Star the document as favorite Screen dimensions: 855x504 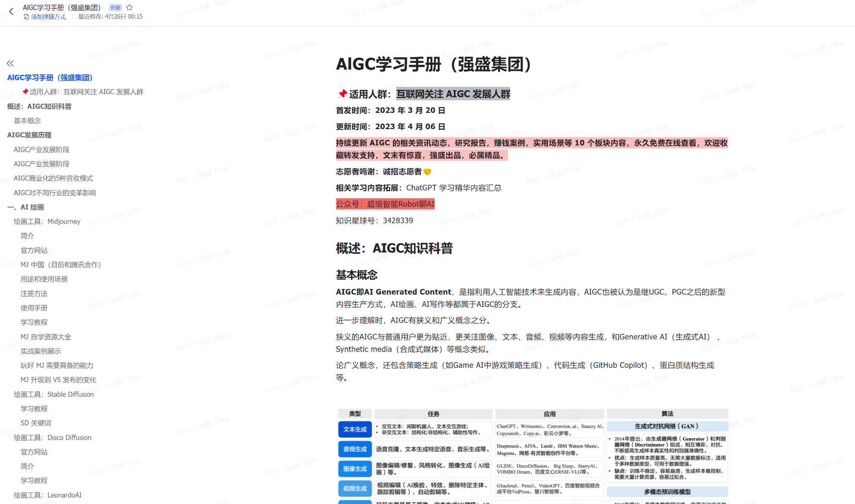click(129, 8)
